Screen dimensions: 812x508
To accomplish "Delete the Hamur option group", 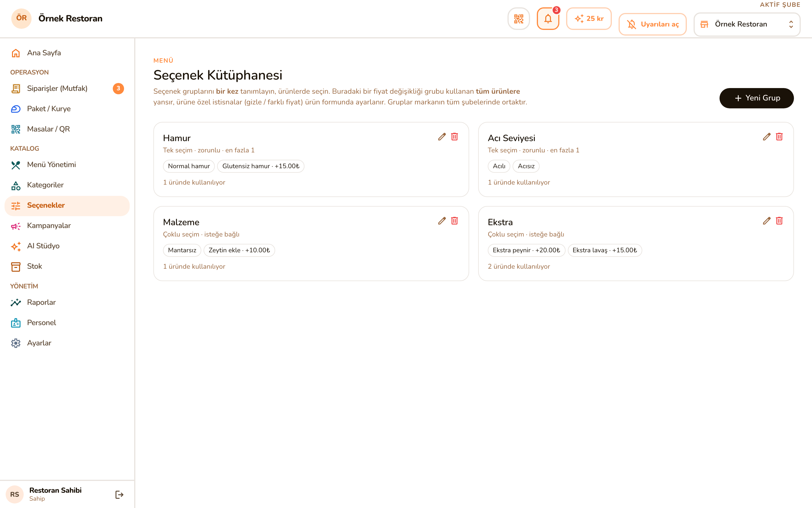I will pos(454,137).
